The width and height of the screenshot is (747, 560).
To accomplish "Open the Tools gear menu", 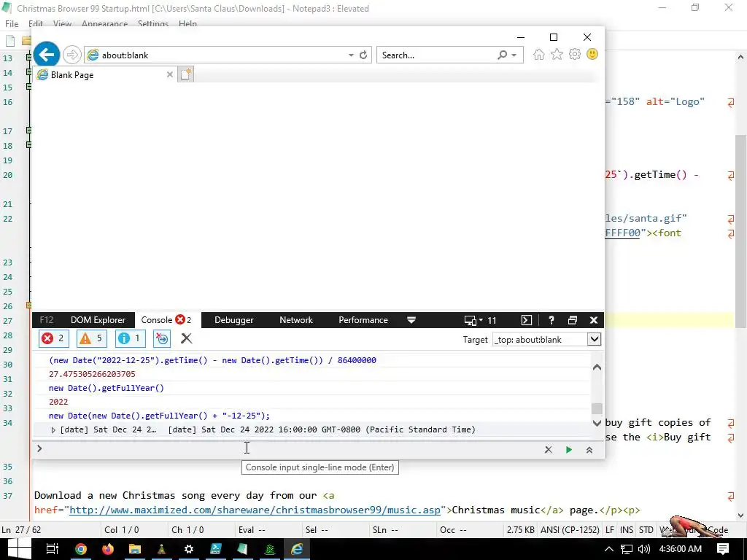I will click(x=575, y=54).
